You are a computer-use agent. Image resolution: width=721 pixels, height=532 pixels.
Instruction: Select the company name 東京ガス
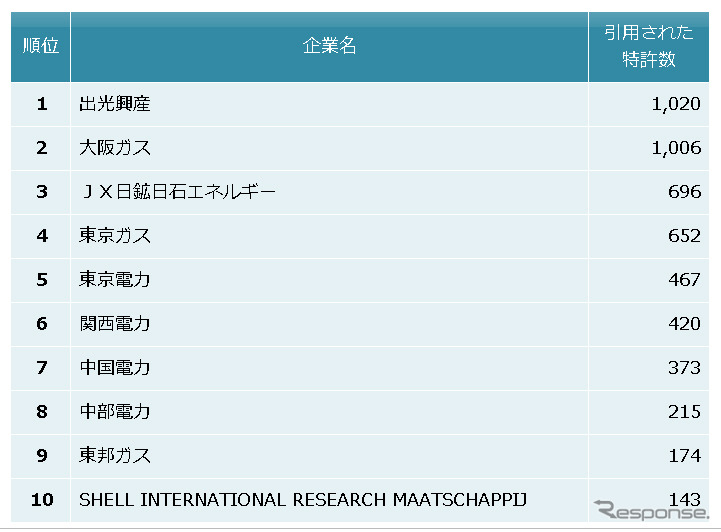pyautogui.click(x=114, y=236)
